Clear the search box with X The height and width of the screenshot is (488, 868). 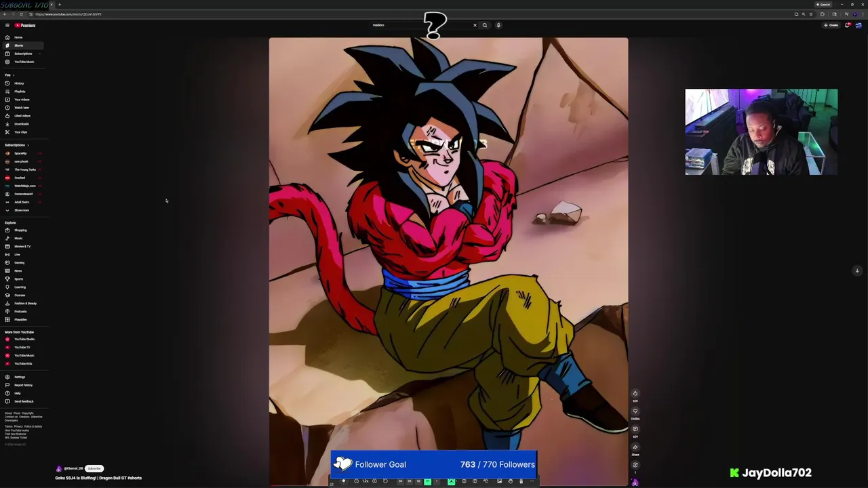[475, 25]
